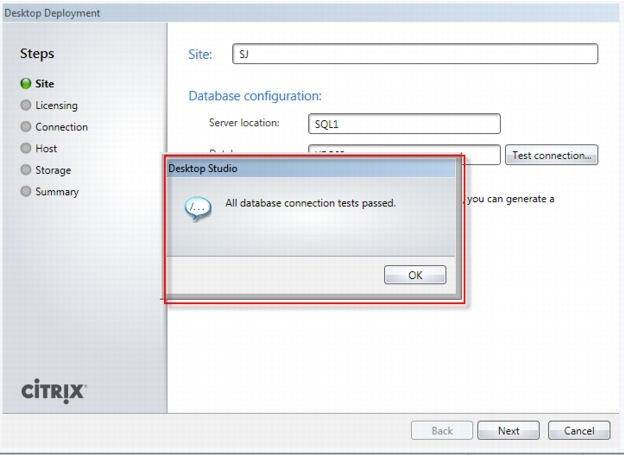This screenshot has width=624, height=455.
Task: Click the grayed-out Back button
Action: 442,430
